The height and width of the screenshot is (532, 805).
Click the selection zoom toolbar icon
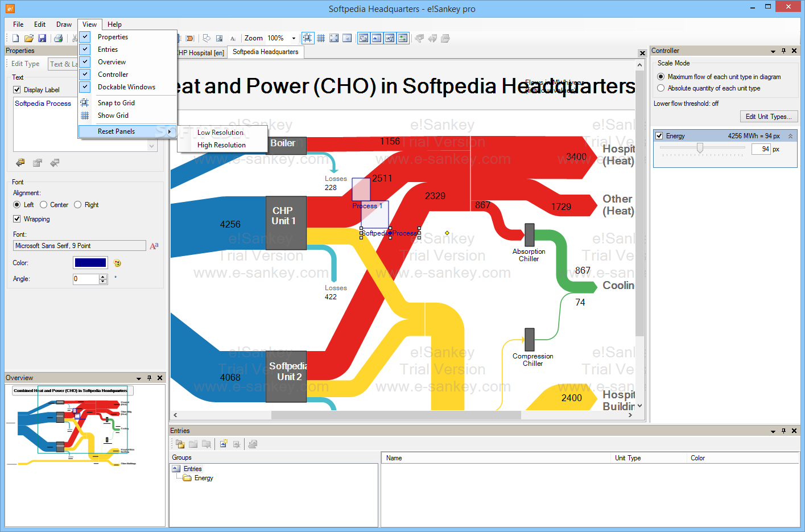[347, 38]
